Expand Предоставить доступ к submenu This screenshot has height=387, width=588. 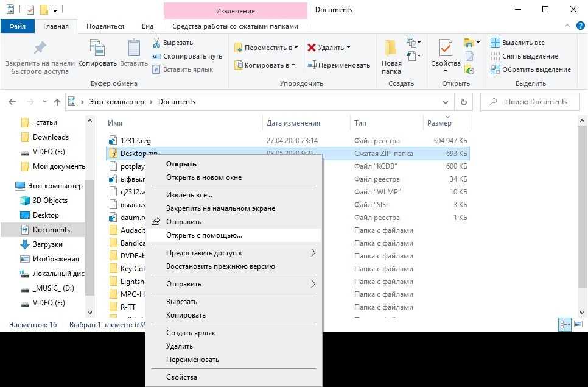pyautogui.click(x=313, y=253)
